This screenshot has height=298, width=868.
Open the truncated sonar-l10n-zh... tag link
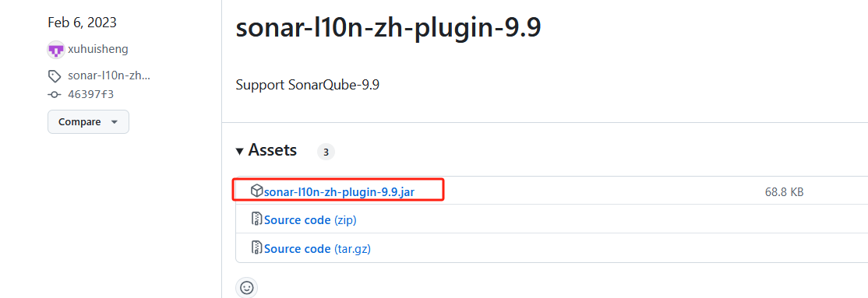click(x=109, y=75)
